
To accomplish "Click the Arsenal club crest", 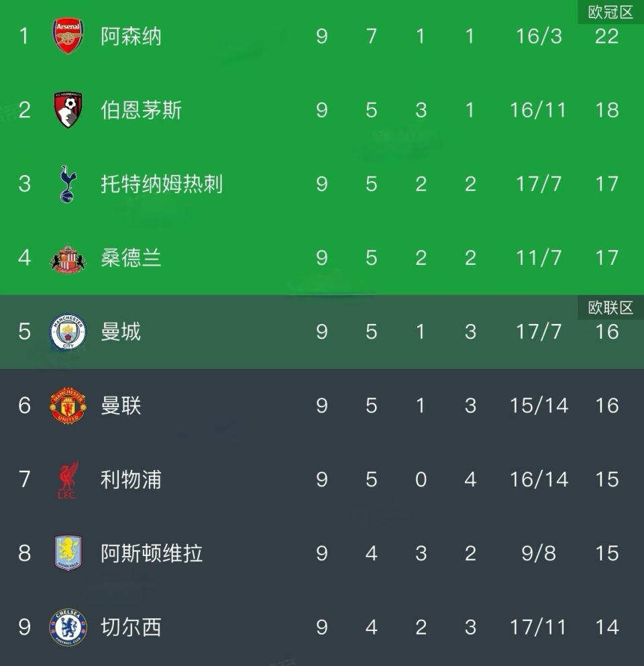I will click(68, 36).
